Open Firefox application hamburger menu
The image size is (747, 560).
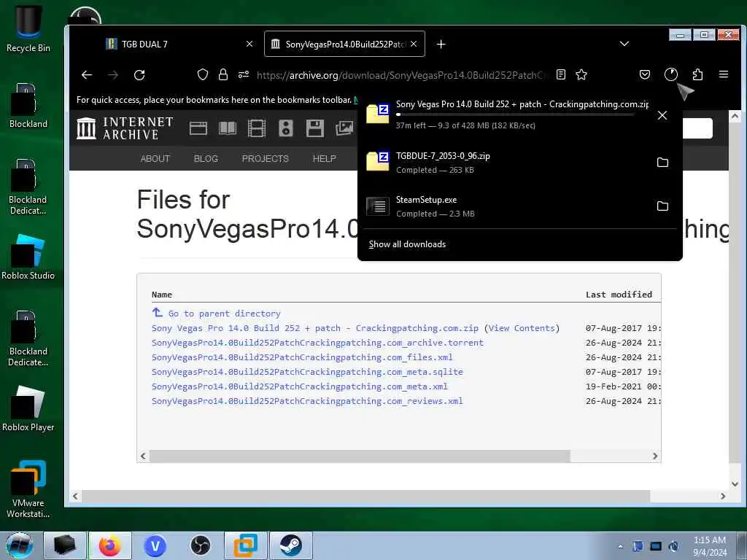[x=724, y=75]
